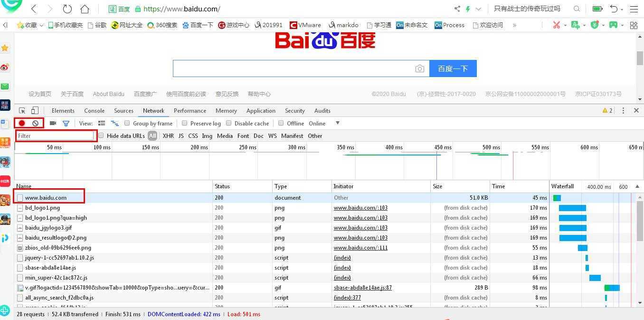Screen dimensions: 644x320
Task: Open the green mail icon in sidebar
Action: pos(5,86)
